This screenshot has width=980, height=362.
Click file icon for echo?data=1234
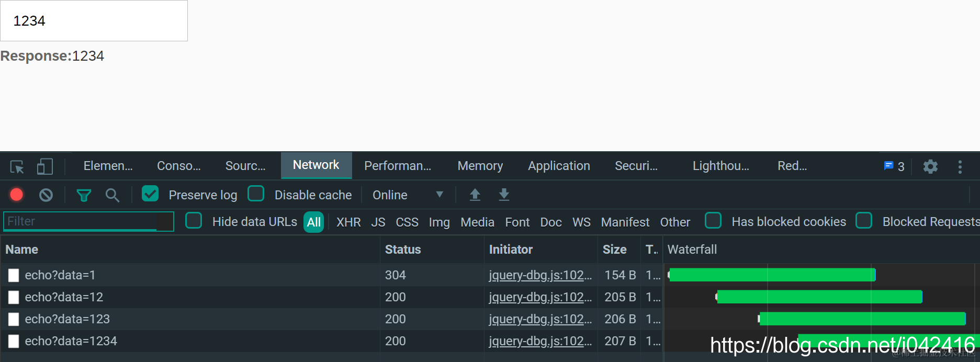tap(14, 341)
